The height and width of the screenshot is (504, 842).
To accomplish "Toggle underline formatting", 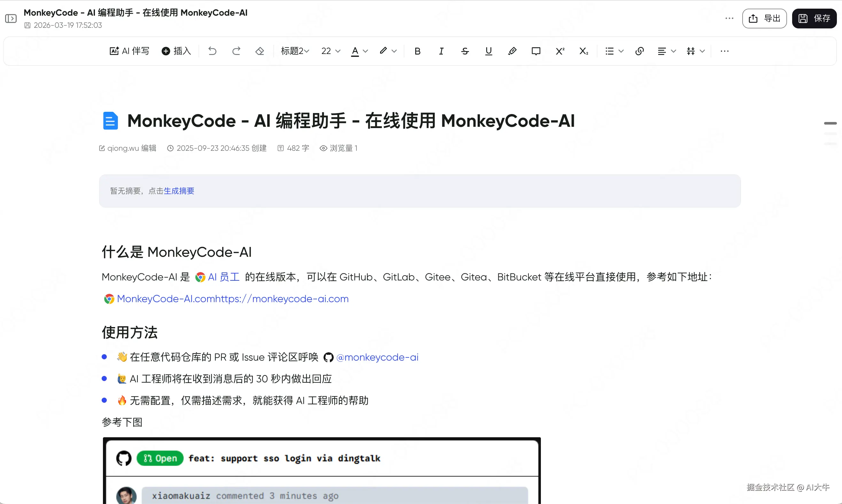I will (x=488, y=51).
